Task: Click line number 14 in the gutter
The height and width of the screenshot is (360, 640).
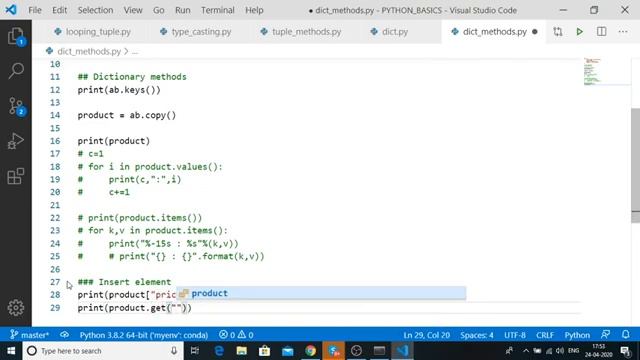Action: click(55, 116)
